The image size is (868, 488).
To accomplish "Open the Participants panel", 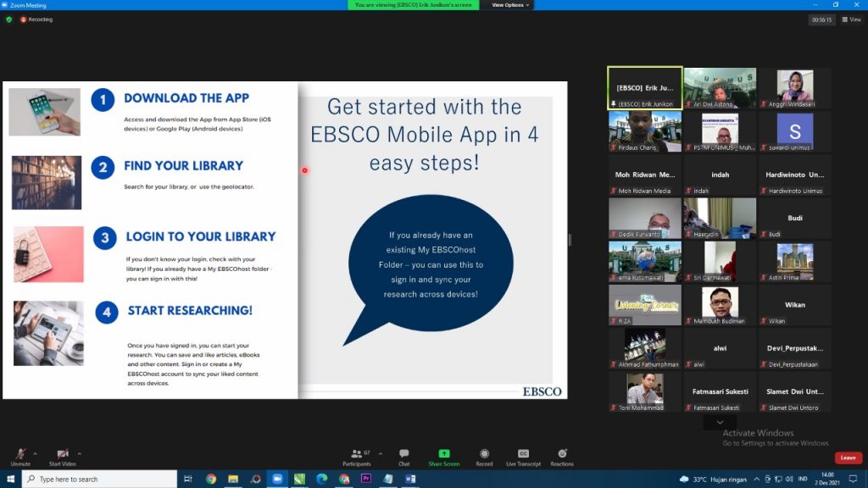I will 357,457.
